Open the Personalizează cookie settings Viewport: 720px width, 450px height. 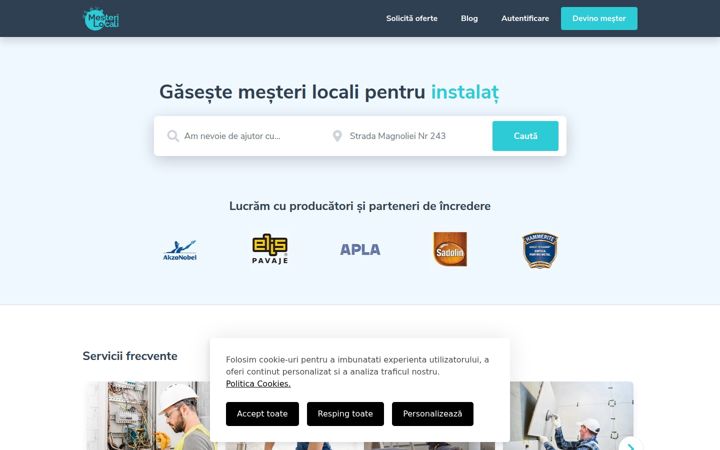point(433,414)
